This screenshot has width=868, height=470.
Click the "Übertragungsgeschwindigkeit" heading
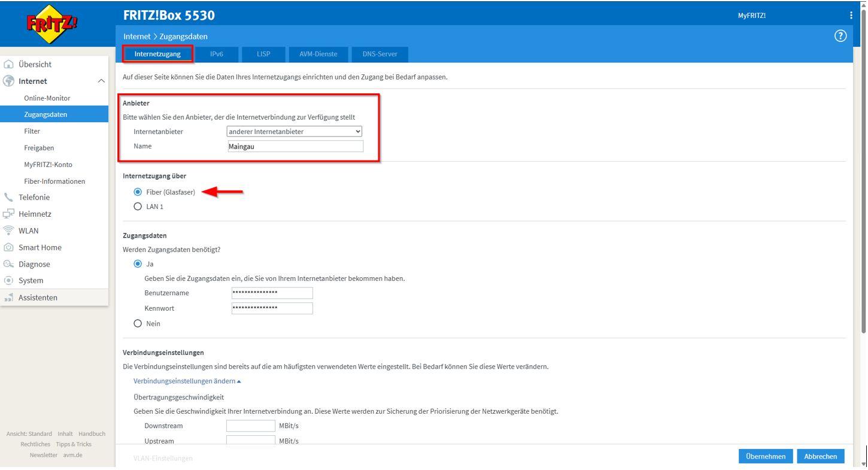[179, 397]
